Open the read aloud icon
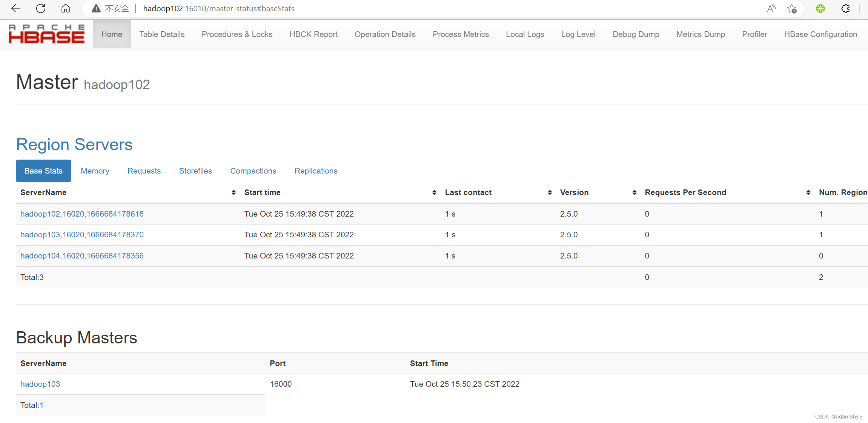This screenshot has width=868, height=423. [771, 8]
